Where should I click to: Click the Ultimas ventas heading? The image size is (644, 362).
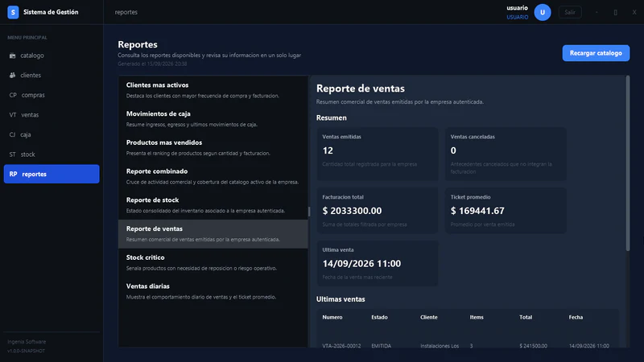tap(341, 299)
